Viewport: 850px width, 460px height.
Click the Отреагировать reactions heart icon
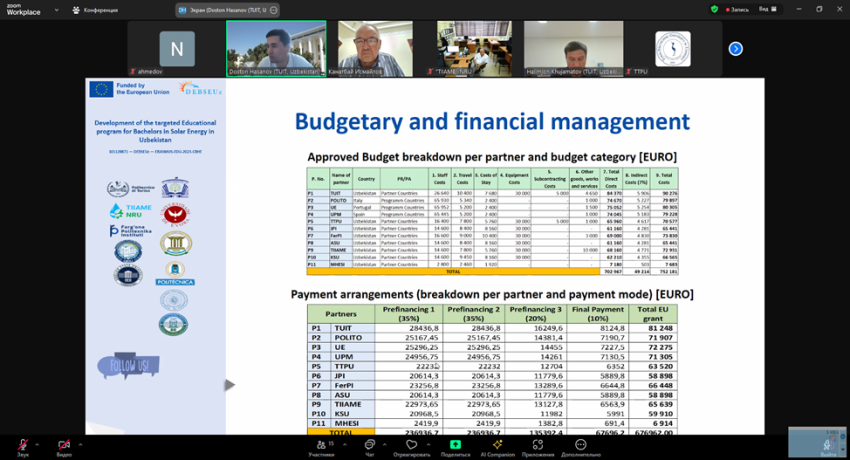click(411, 446)
